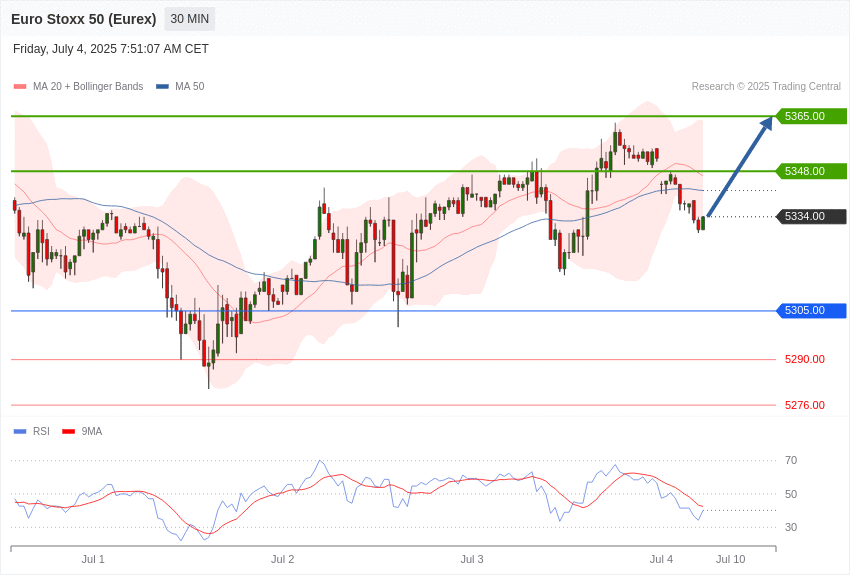Image resolution: width=850 pixels, height=576 pixels.
Task: Click the Research © 2025 Trading Central text
Action: (x=766, y=86)
